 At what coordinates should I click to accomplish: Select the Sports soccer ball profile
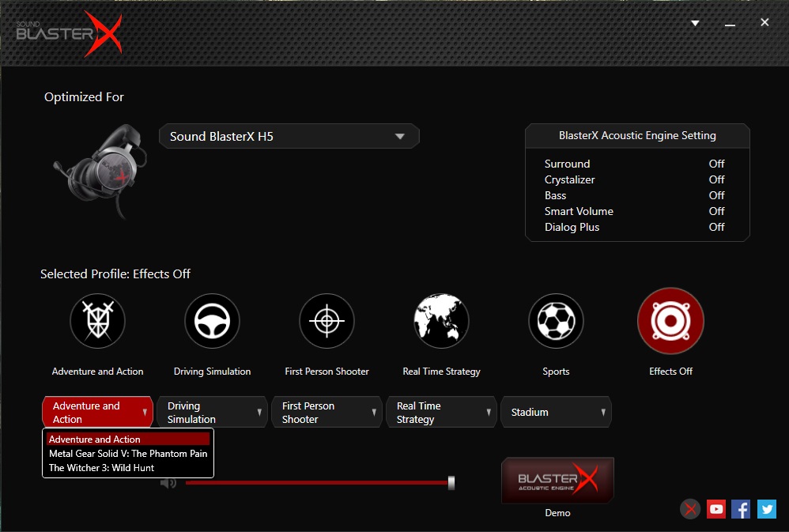pos(556,321)
